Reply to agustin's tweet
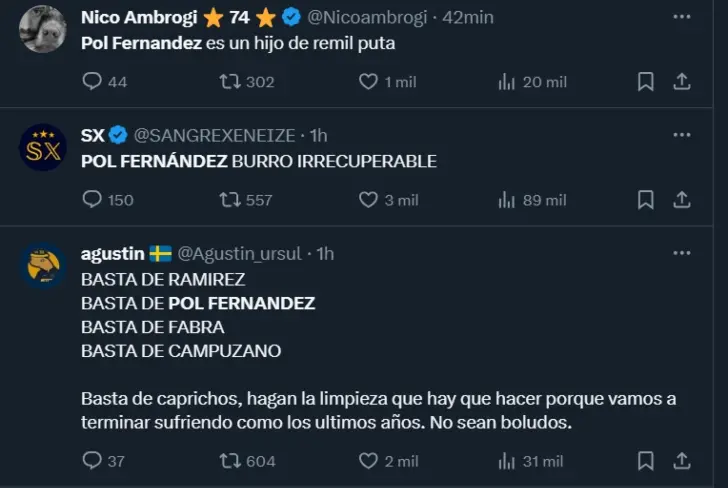This screenshot has height=488, width=728. pyautogui.click(x=93, y=461)
